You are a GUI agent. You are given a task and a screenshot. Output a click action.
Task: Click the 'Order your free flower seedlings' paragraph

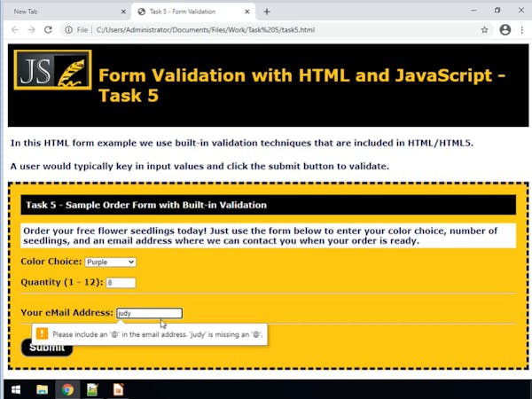[x=268, y=236]
